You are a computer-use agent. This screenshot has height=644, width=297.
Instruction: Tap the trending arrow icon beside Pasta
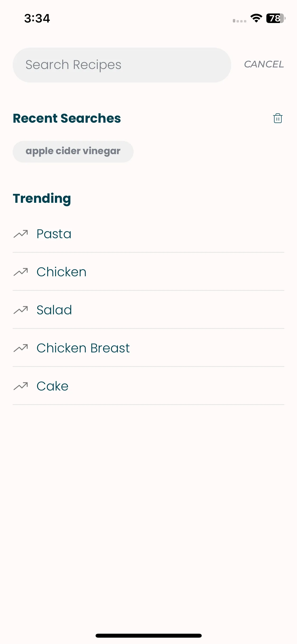click(x=21, y=234)
